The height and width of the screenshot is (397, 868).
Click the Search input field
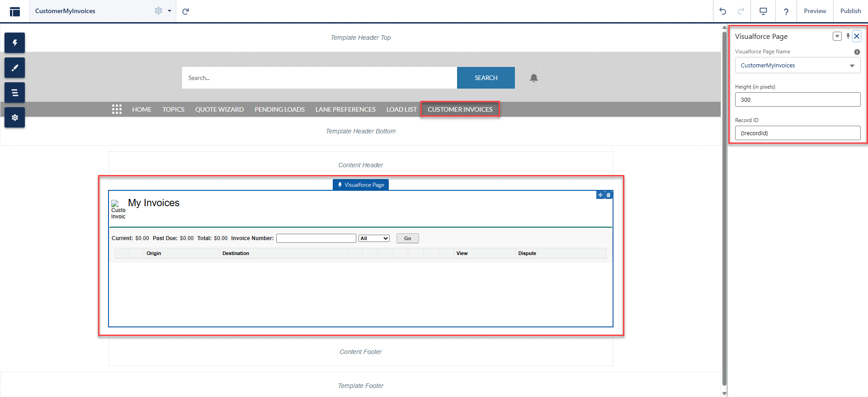[x=319, y=78]
